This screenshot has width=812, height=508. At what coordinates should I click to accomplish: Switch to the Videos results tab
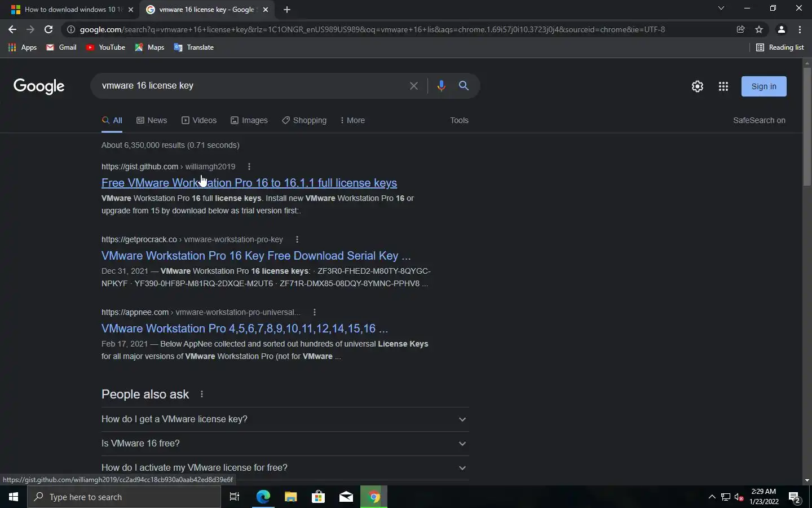point(199,120)
